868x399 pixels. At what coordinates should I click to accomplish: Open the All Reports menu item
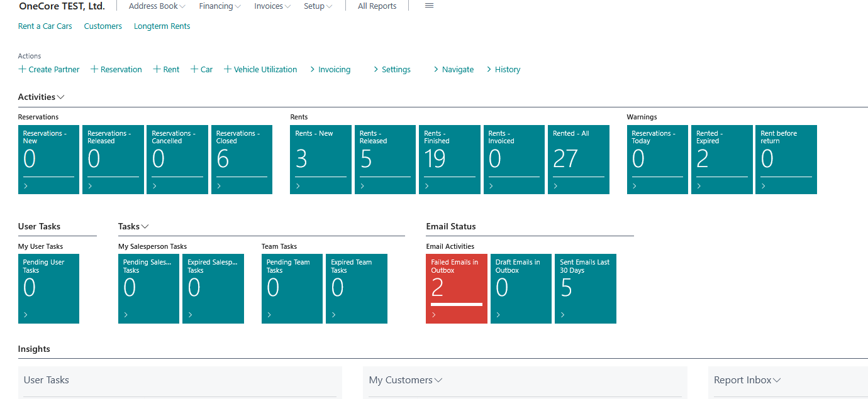click(377, 6)
